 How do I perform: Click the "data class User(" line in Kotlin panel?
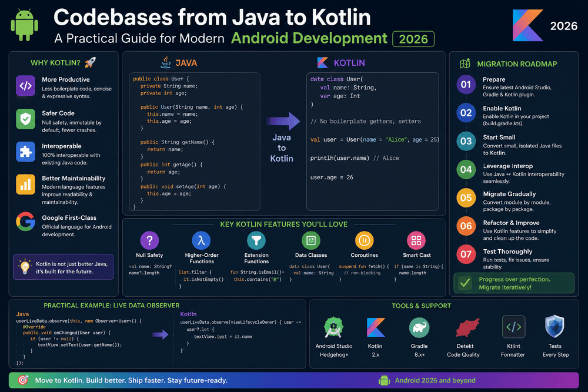336,79
